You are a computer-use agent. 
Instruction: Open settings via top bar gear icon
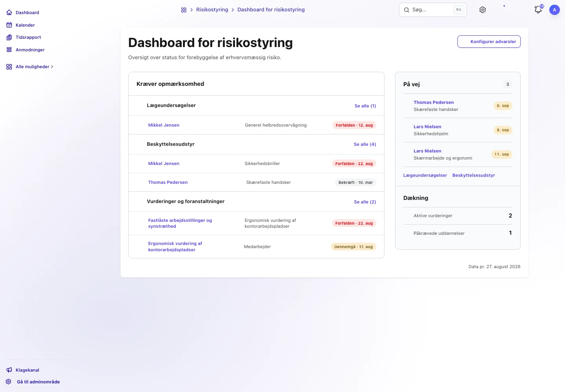click(483, 10)
